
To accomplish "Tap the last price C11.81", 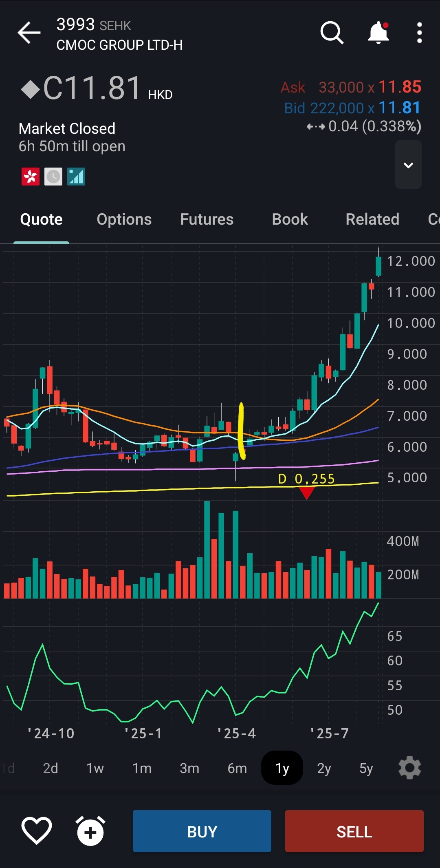I will pos(92,88).
